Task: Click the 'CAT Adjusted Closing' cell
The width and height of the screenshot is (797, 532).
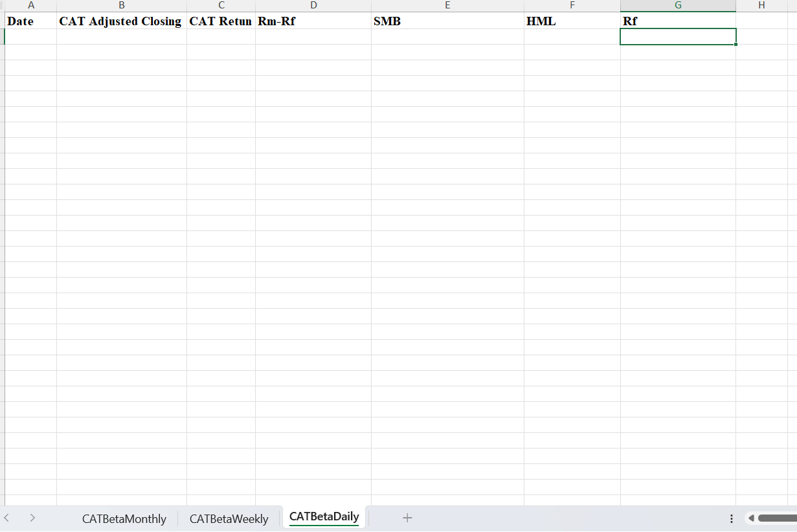Action: coord(122,21)
